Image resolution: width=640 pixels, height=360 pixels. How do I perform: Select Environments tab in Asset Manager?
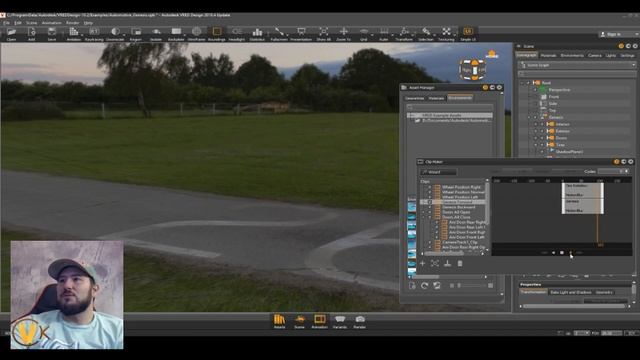click(x=460, y=98)
